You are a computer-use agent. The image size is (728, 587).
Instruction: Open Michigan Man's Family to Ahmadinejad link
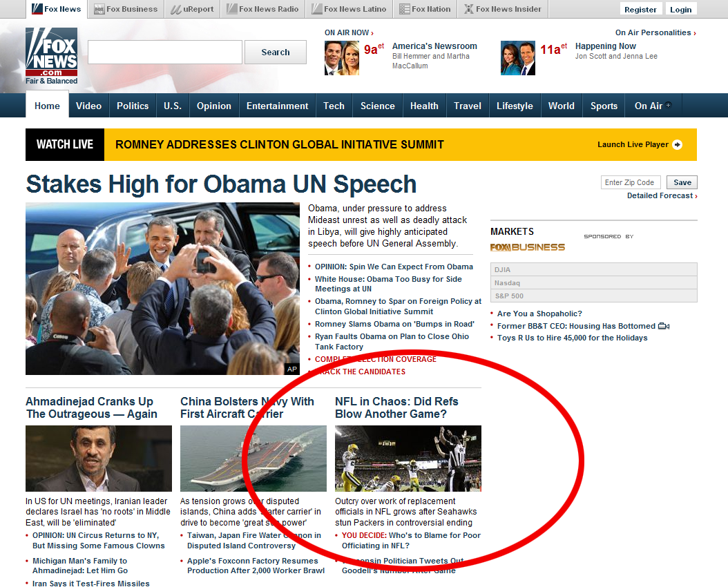(80, 566)
